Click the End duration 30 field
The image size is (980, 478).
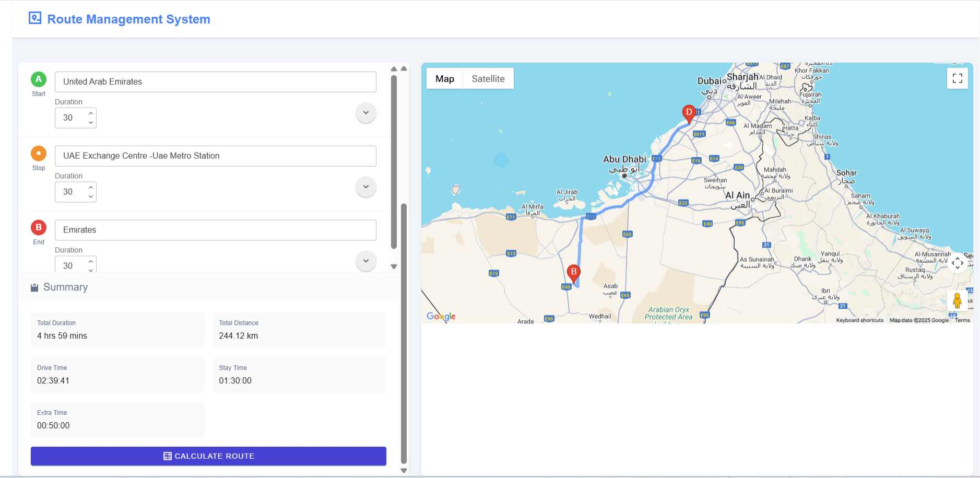[75, 265]
